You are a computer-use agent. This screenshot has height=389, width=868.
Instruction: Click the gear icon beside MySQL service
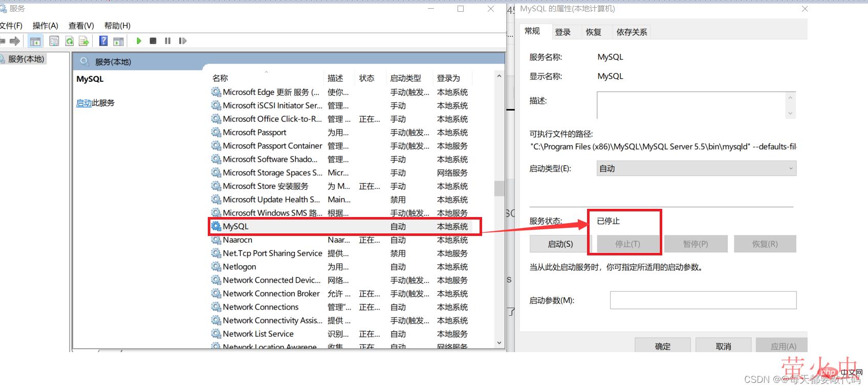click(216, 226)
